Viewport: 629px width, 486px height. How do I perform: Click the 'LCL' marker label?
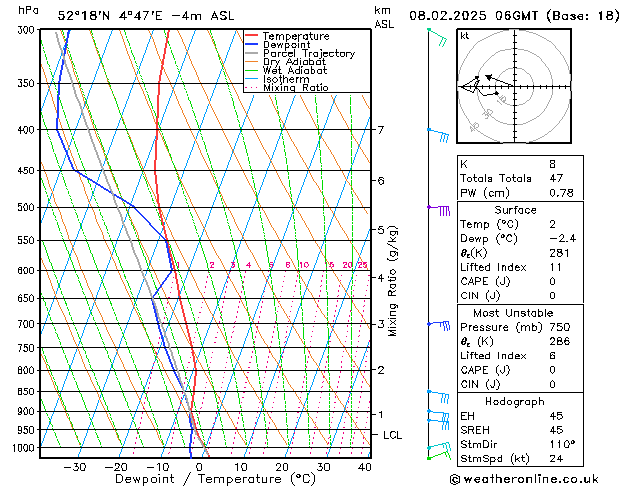click(x=392, y=435)
